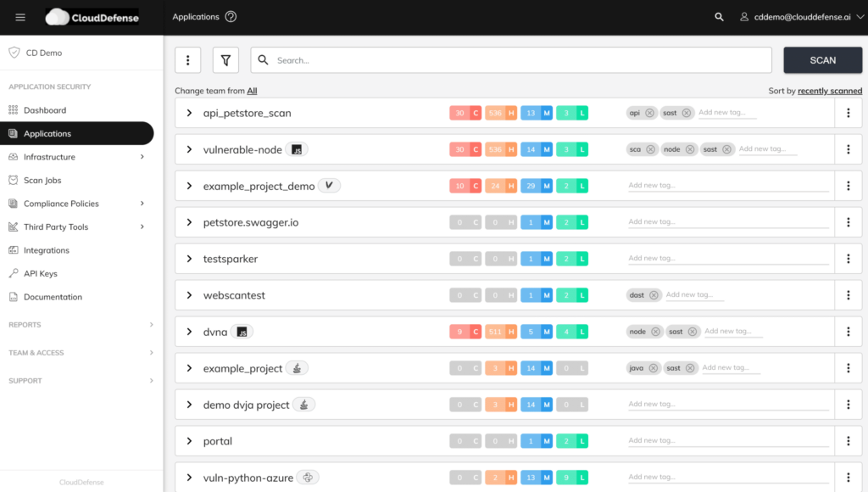Click the JS icon beside dvna

click(x=242, y=332)
